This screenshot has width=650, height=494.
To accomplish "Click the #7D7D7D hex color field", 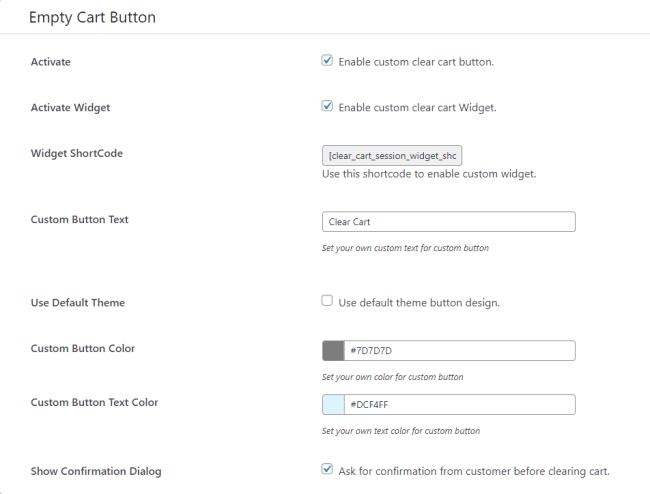I will pyautogui.click(x=459, y=351).
